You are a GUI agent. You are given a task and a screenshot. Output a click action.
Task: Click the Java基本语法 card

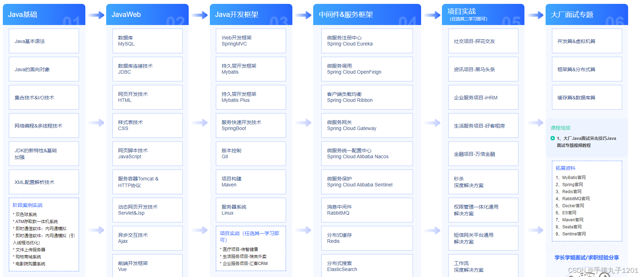tap(44, 41)
